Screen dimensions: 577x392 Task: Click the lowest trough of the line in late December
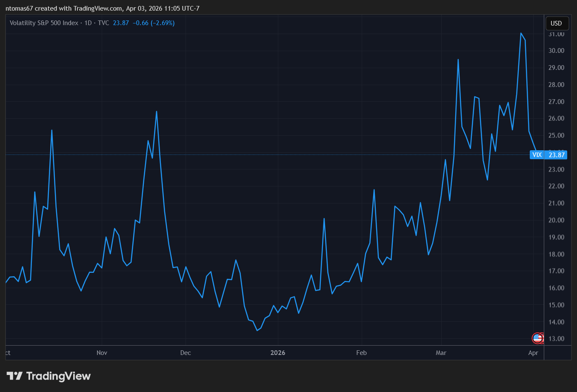pyautogui.click(x=257, y=330)
